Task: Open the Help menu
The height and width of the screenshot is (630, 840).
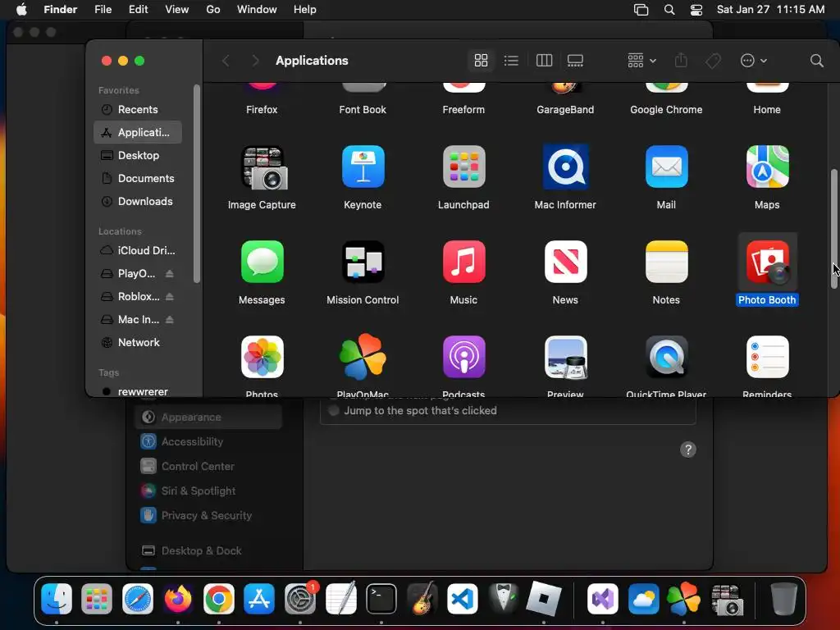Action: (x=305, y=10)
